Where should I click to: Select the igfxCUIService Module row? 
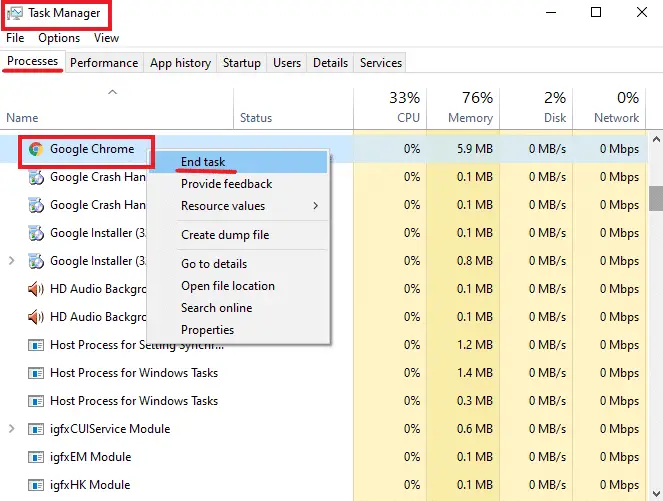[x=323, y=429]
